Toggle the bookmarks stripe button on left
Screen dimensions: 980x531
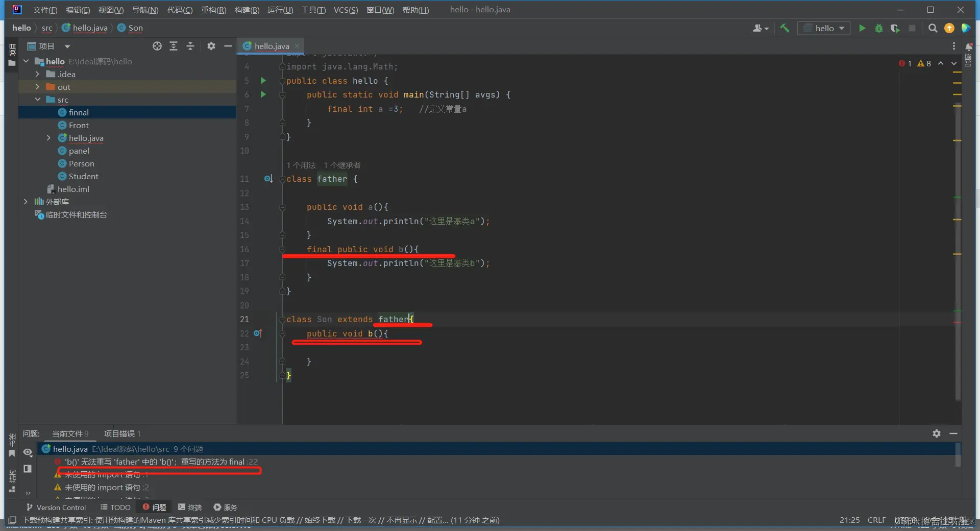(12, 445)
